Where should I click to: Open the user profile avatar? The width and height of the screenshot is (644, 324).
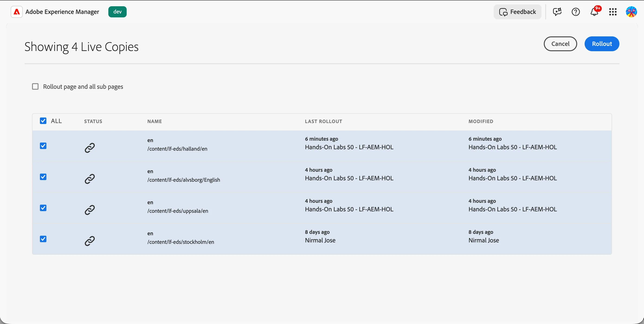point(631,12)
